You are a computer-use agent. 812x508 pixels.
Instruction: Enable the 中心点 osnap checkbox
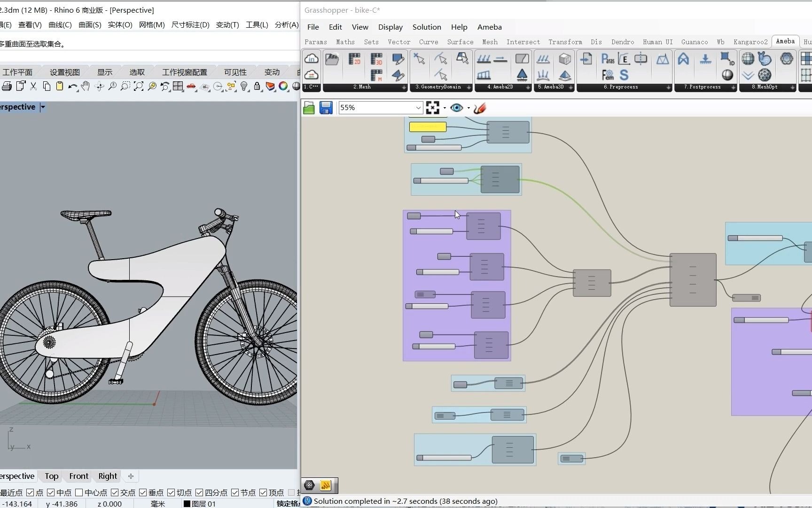(x=79, y=492)
